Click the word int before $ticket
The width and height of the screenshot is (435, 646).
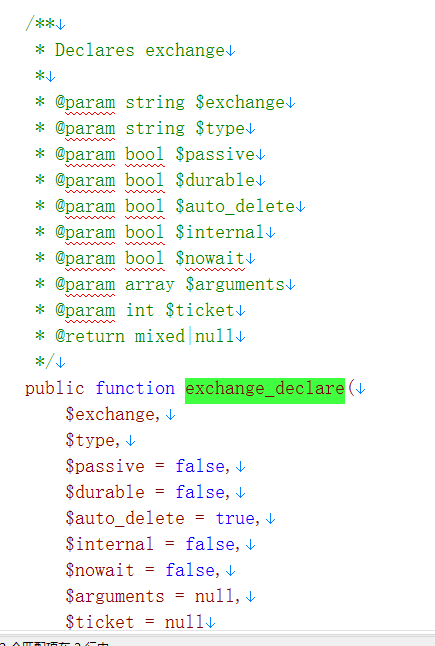click(140, 311)
